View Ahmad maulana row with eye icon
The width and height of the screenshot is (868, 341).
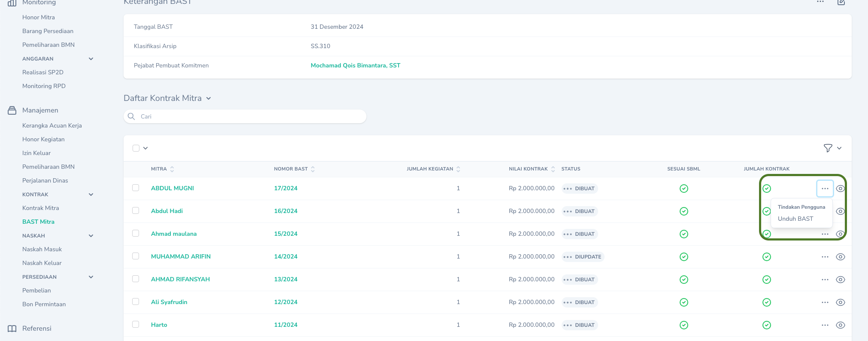coord(841,234)
